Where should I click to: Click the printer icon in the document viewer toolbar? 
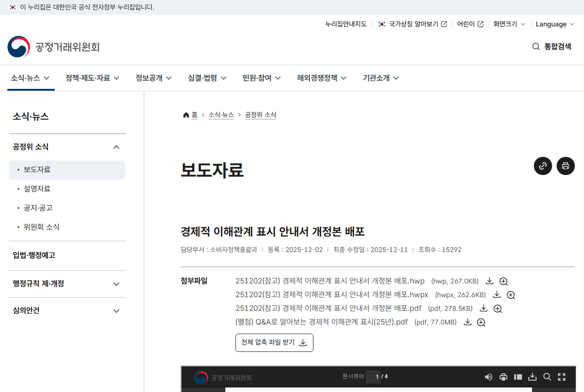tap(503, 377)
